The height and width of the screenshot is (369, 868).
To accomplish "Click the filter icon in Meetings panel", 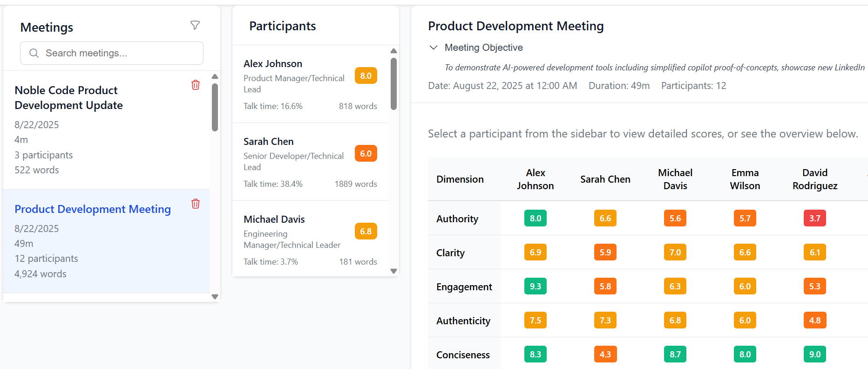I will (x=195, y=26).
